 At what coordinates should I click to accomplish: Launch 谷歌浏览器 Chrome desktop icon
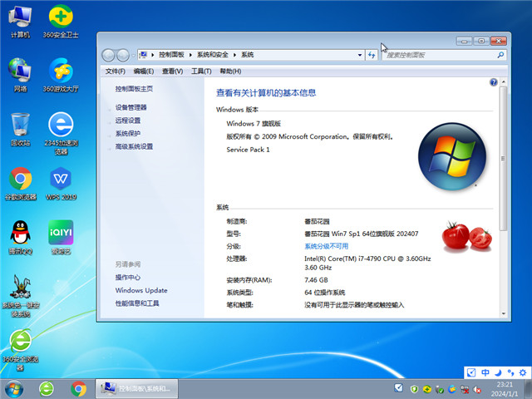[x=20, y=183]
